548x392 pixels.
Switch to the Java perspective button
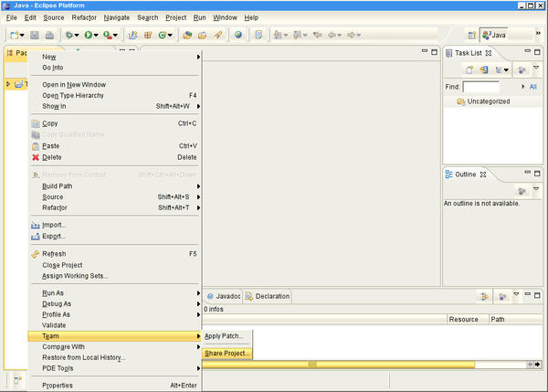494,35
